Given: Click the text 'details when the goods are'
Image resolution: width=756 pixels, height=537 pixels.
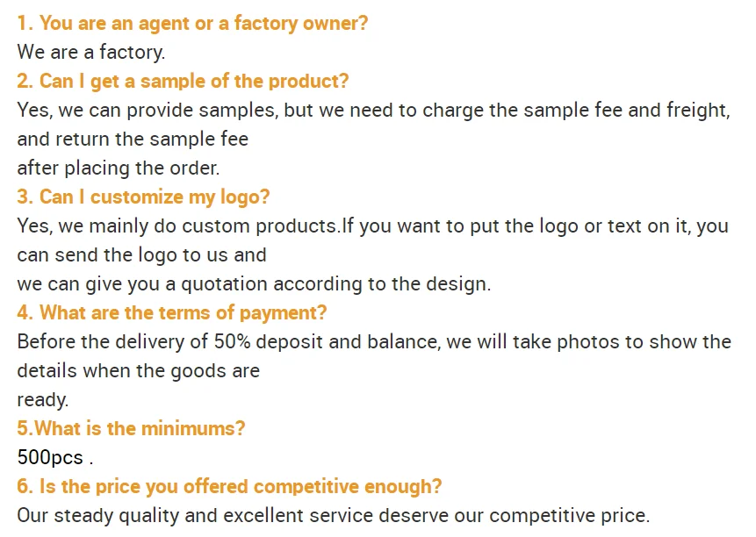Looking at the screenshot, I should (138, 370).
